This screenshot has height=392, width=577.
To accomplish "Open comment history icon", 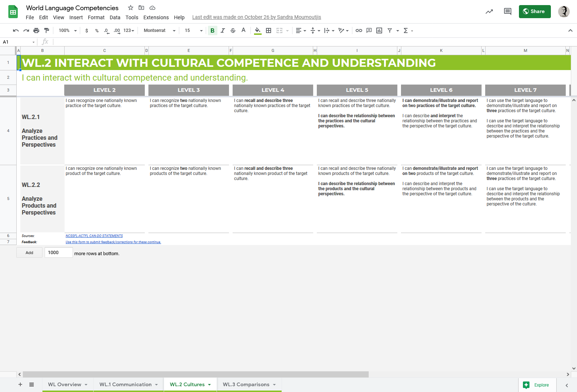I will 507,12.
